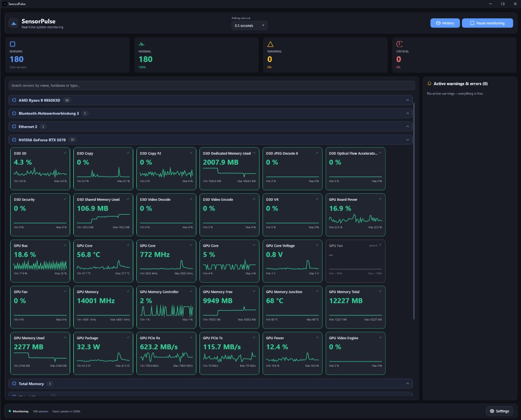Toggle the checkmark on GPU Memory Controller card
Viewport: 521px width, 420px height.
click(191, 291)
